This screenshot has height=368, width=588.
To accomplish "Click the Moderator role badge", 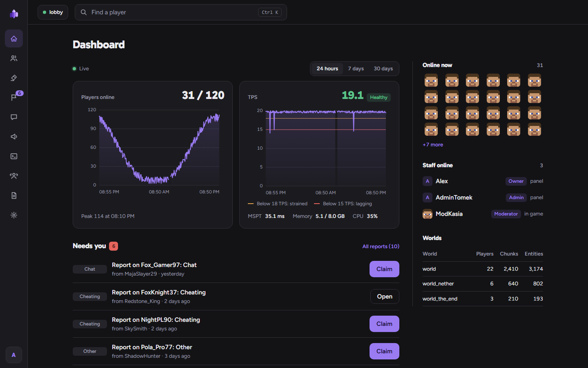I will click(x=506, y=214).
